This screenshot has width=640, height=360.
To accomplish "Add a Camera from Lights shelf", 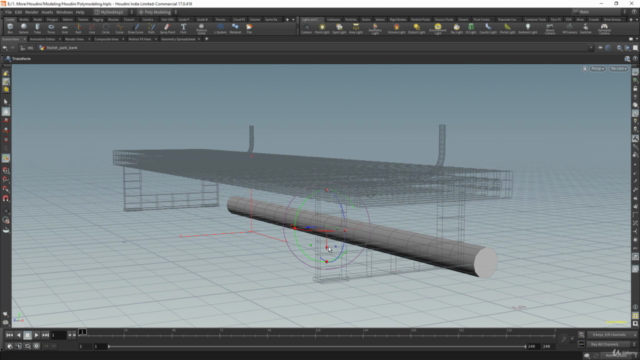I will tap(306, 28).
